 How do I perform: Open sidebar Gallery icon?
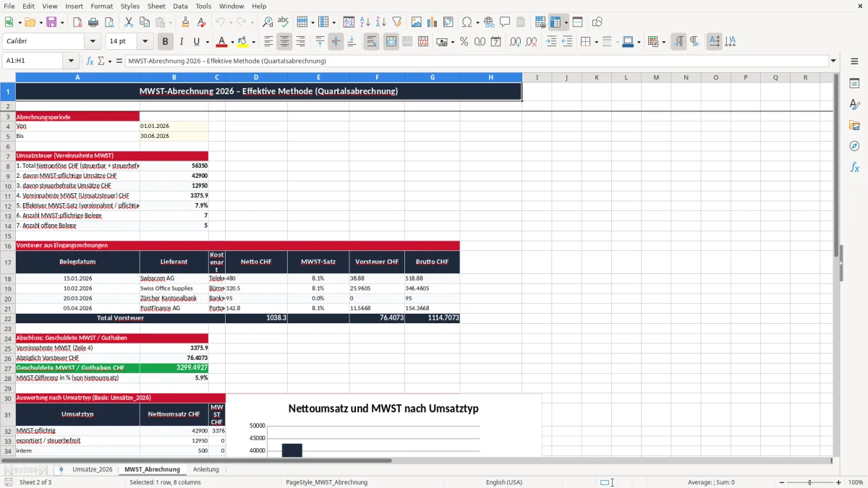click(x=854, y=126)
